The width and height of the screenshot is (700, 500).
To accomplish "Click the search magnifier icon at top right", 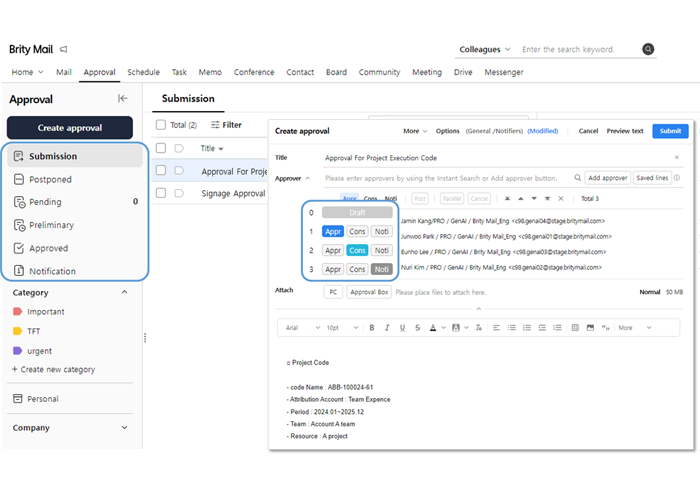I will pyautogui.click(x=648, y=49).
